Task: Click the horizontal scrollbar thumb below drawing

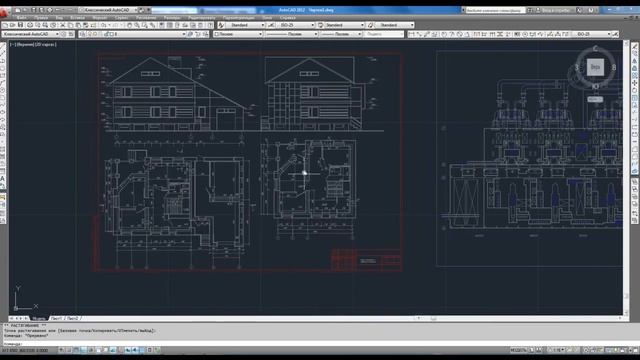Action: 433,318
